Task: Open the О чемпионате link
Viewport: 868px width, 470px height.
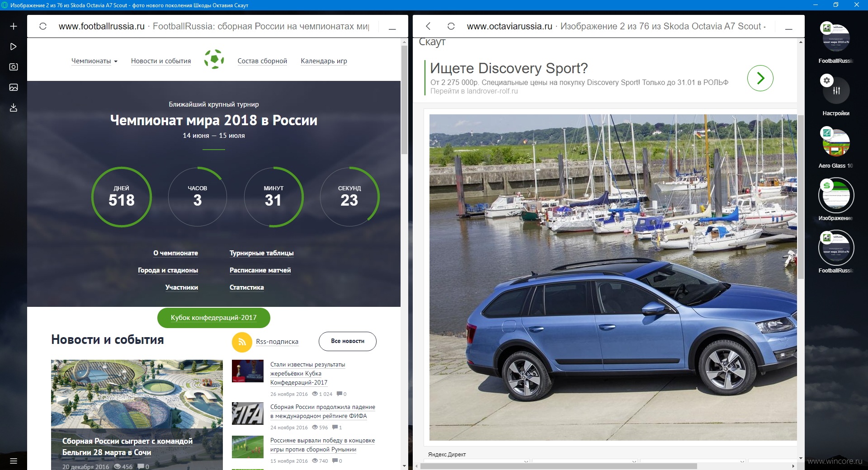Action: tap(175, 253)
